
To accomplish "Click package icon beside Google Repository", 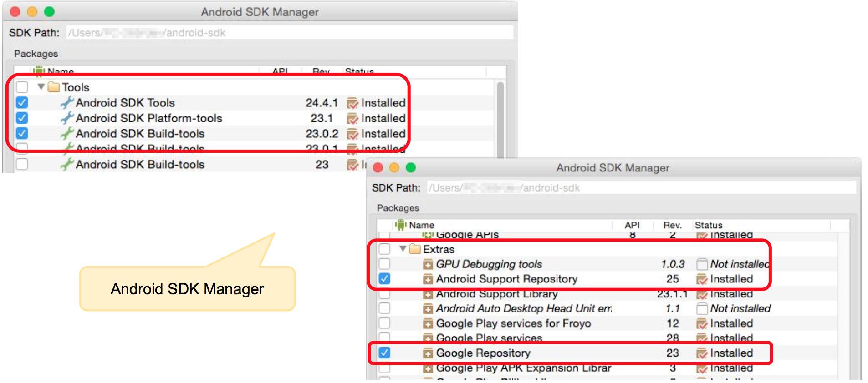I will [428, 353].
